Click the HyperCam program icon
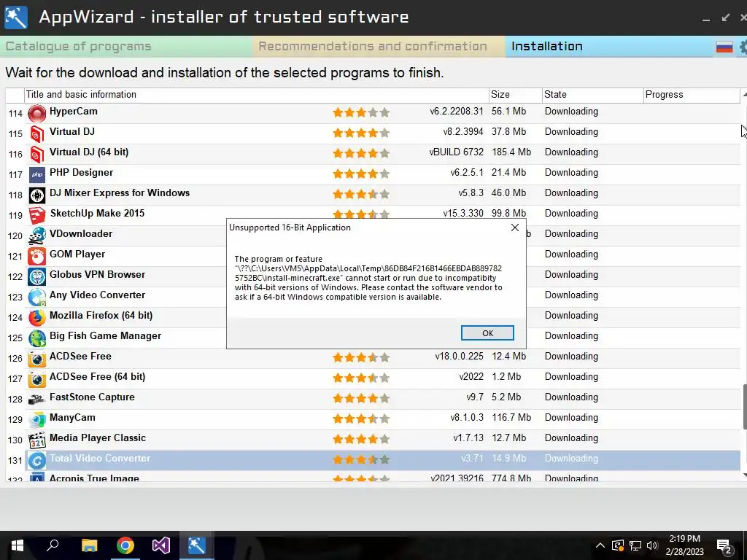 click(36, 113)
